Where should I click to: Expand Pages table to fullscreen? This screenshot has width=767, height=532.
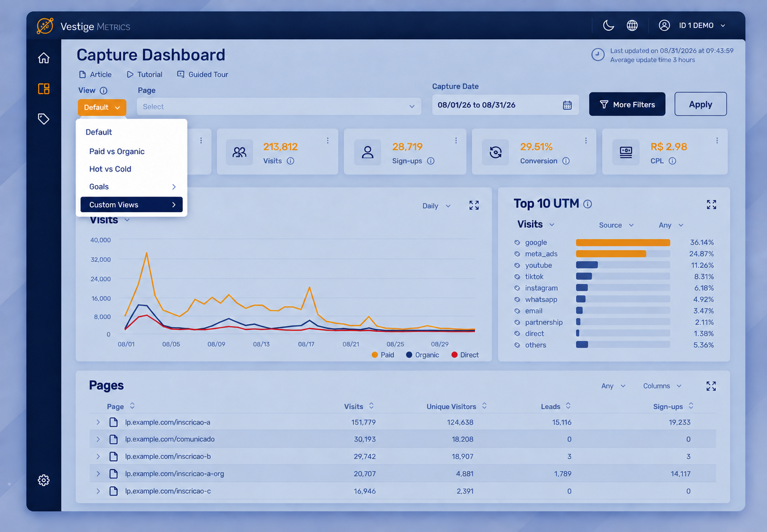(x=711, y=386)
